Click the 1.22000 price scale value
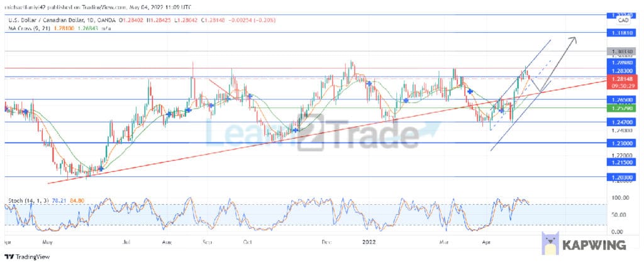Image resolution: width=644 pixels, height=265 pixels. (621, 156)
